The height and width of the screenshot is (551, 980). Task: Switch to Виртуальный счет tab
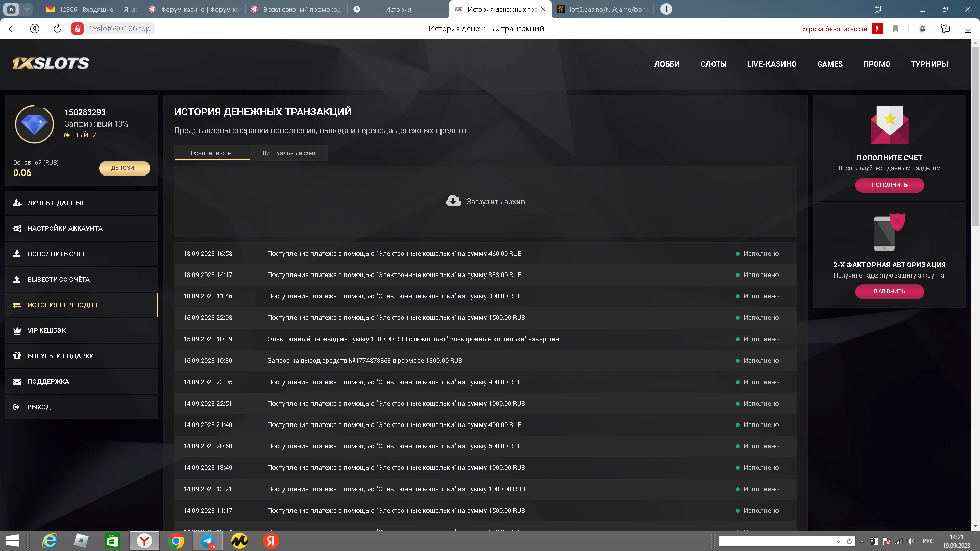(289, 153)
